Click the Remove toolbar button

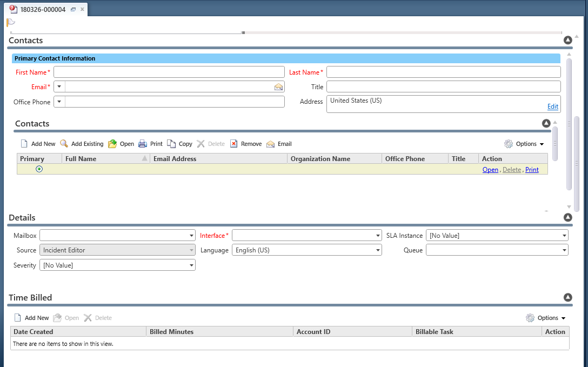pos(245,144)
